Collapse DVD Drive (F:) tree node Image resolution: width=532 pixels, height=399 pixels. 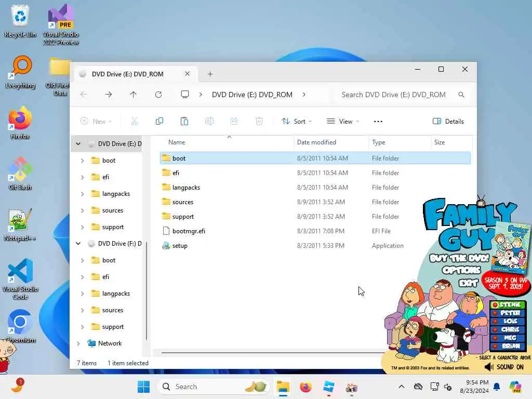click(x=78, y=244)
